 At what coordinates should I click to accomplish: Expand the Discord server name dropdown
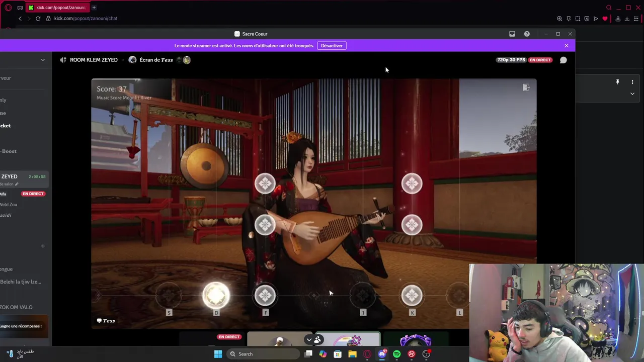click(x=43, y=60)
